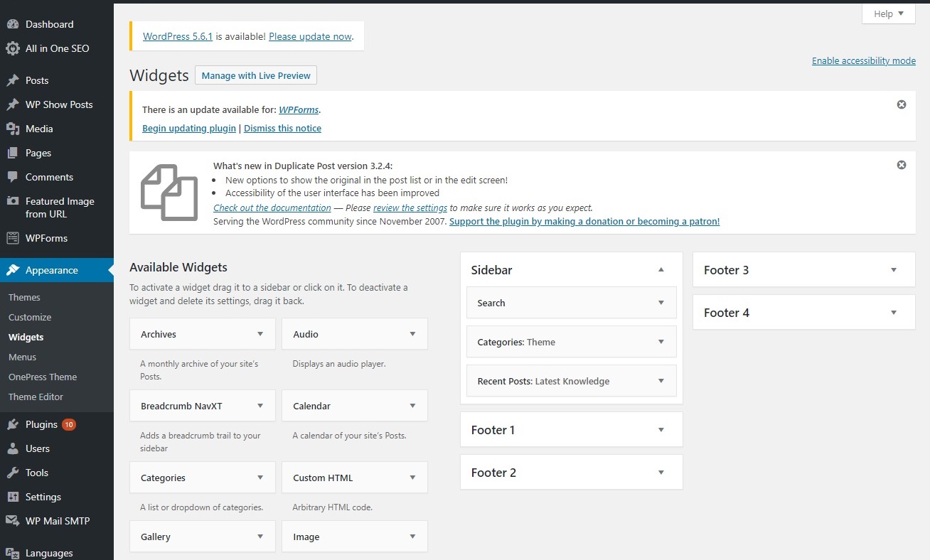Image resolution: width=930 pixels, height=560 pixels.
Task: Click Please update now link
Action: pos(310,36)
